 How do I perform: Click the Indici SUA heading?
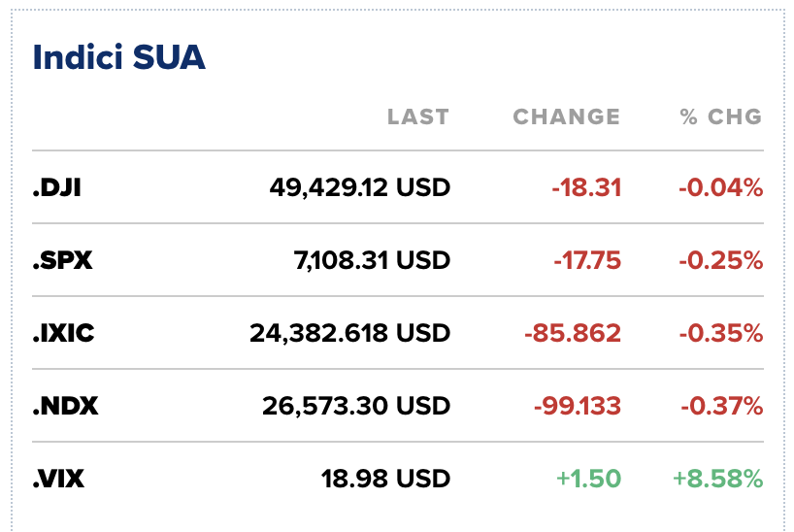[x=119, y=57]
